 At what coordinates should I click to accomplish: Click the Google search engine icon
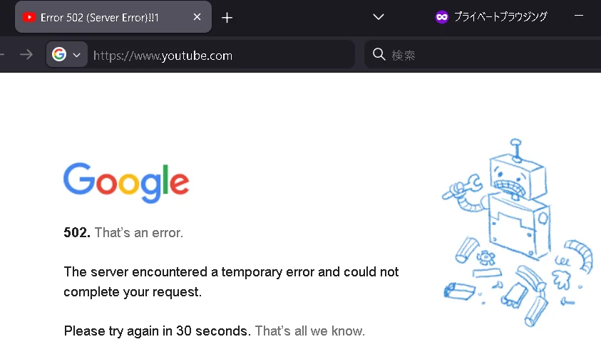(59, 55)
